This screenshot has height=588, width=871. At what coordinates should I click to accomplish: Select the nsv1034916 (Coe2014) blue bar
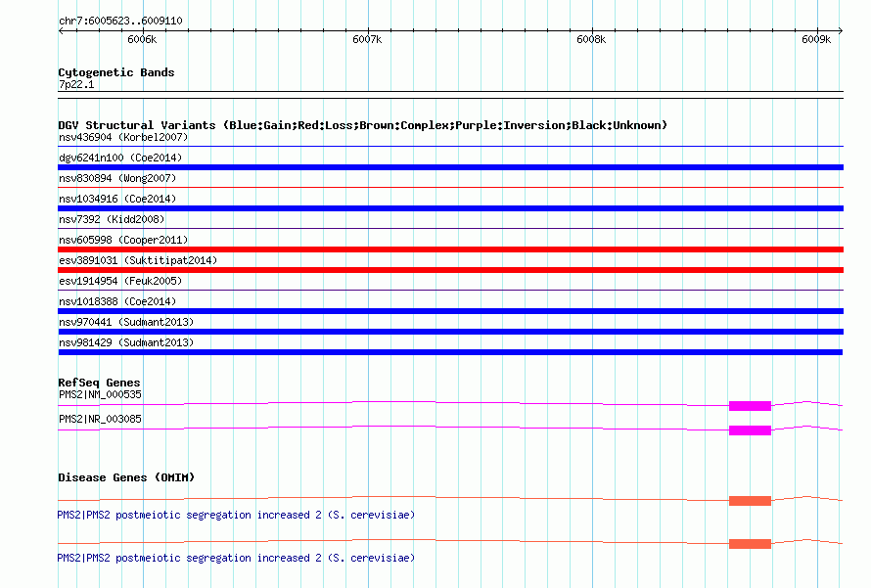pos(450,208)
